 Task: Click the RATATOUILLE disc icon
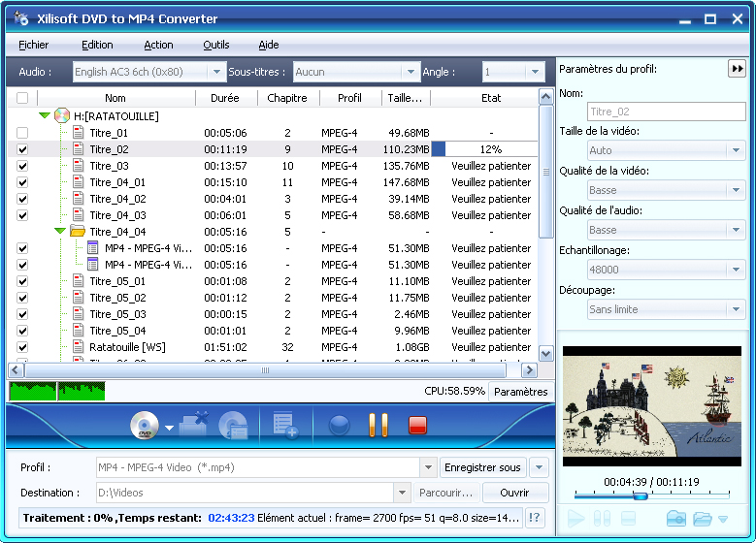pyautogui.click(x=62, y=115)
